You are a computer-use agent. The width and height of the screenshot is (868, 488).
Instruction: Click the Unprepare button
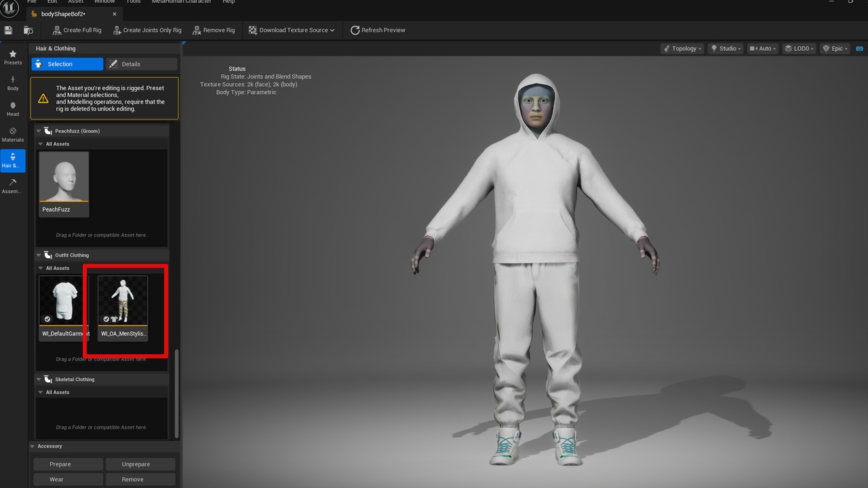coord(140,464)
